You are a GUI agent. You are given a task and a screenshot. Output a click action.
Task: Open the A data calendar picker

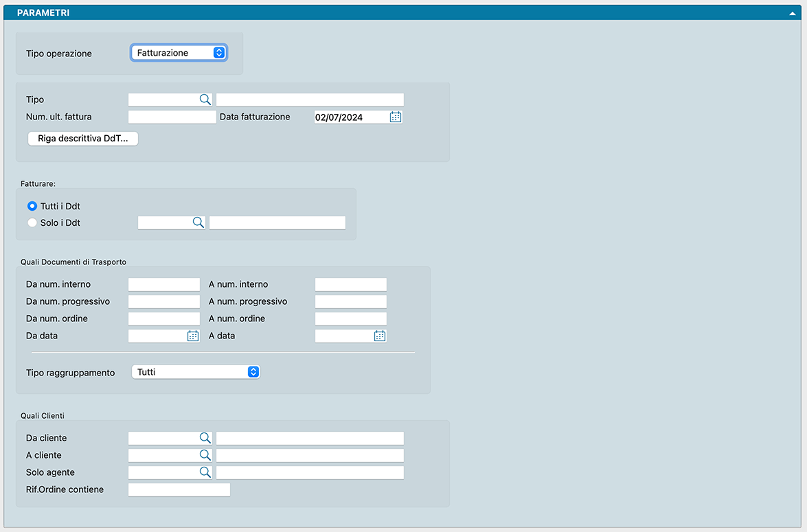pos(380,336)
